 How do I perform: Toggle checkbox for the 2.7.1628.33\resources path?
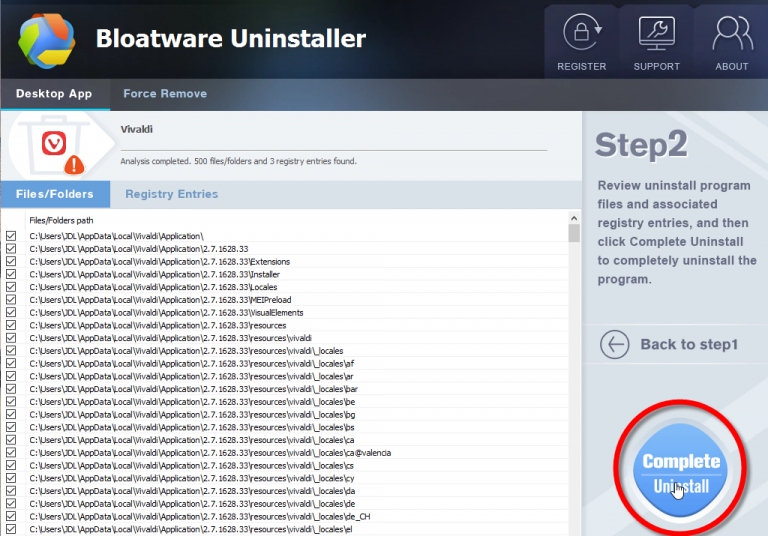(11, 325)
